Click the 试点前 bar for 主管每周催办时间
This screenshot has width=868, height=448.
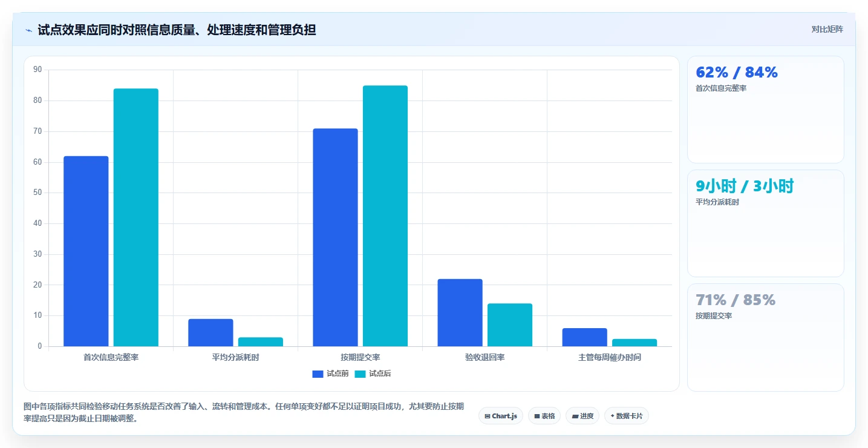[584, 337]
